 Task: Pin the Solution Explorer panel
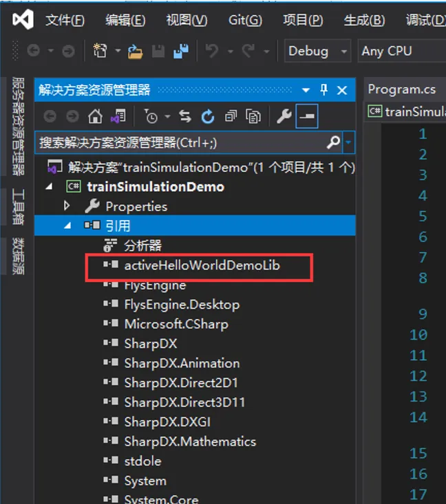[323, 89]
